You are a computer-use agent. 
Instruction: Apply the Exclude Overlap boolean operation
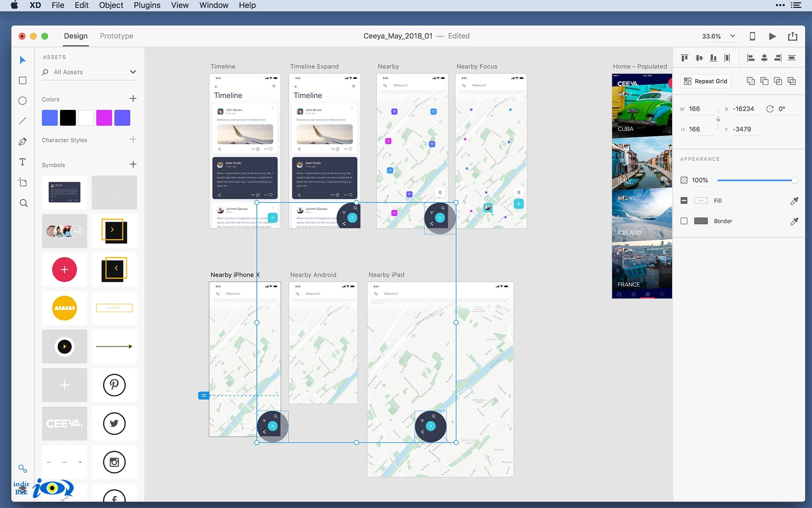tap(791, 81)
